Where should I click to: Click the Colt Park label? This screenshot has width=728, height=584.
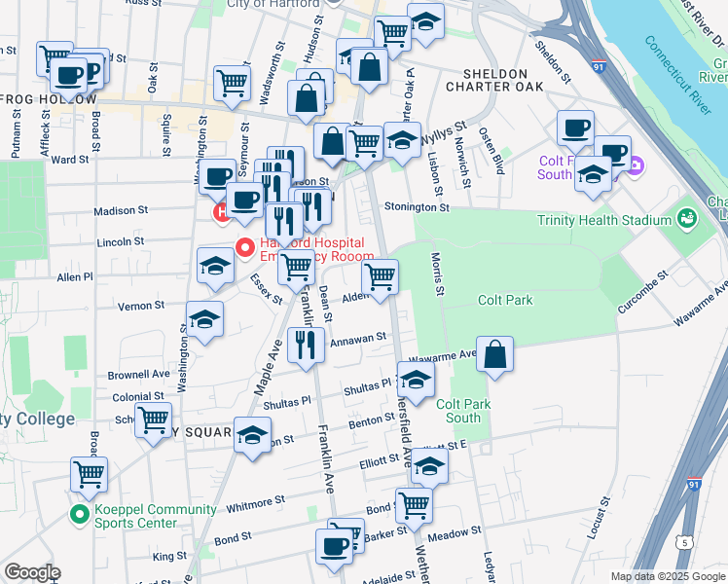[x=505, y=300]
